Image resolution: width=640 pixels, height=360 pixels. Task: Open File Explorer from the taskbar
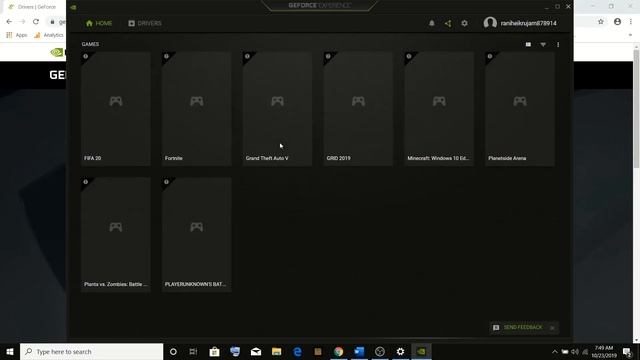[276, 351]
